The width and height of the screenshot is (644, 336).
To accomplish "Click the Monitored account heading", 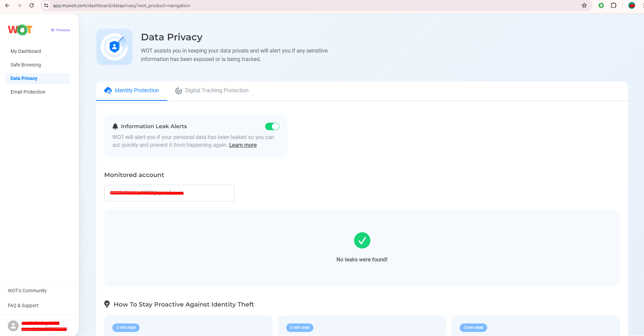I will point(134,175).
